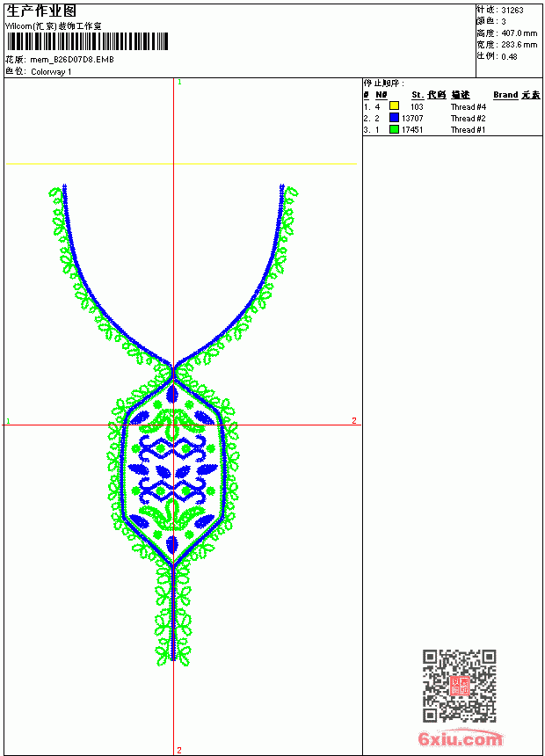The height and width of the screenshot is (756, 545).
Task: Click the Brand column header
Action: click(x=505, y=95)
